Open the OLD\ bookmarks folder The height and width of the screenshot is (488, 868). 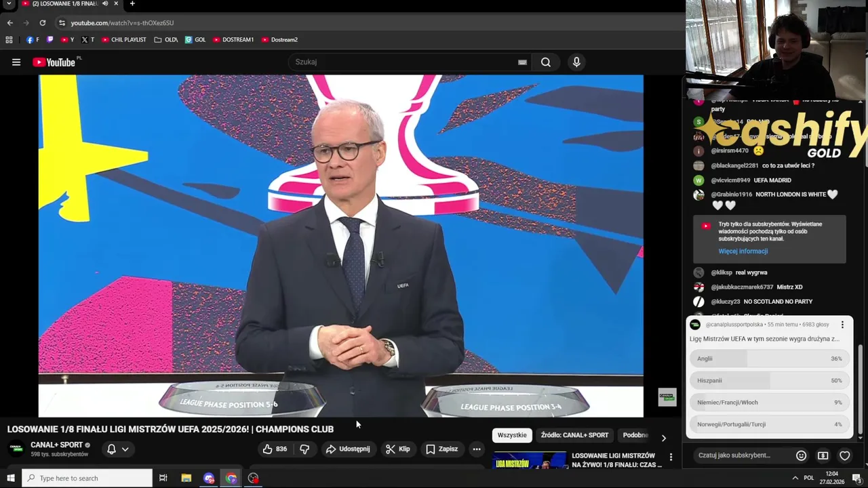pyautogui.click(x=166, y=40)
